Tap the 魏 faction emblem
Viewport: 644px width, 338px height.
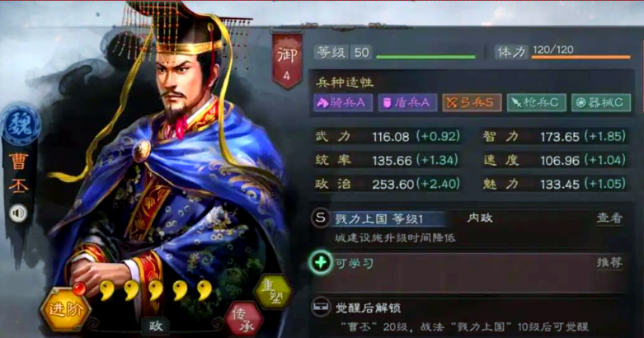pos(20,124)
